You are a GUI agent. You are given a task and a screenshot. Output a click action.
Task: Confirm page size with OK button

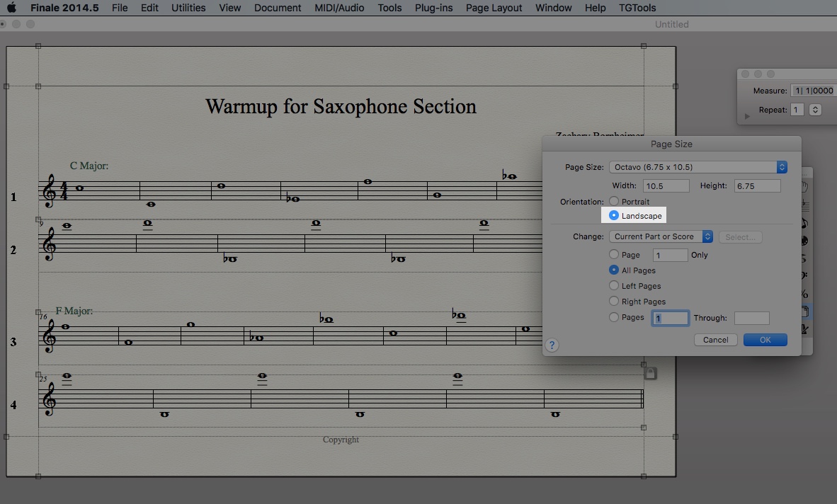(x=765, y=340)
